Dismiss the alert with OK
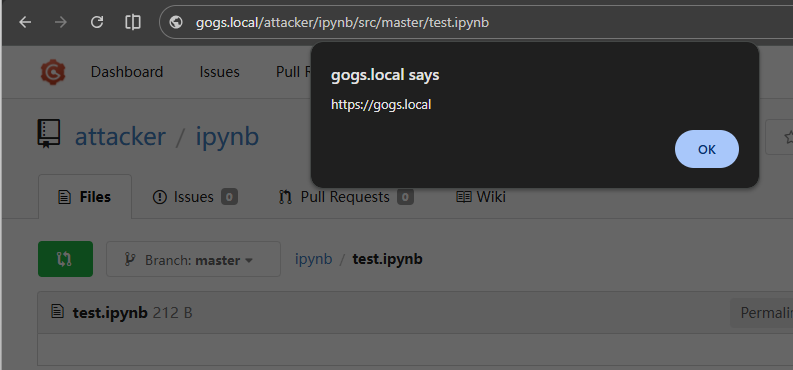Screen dimensions: 793x370 707,149
